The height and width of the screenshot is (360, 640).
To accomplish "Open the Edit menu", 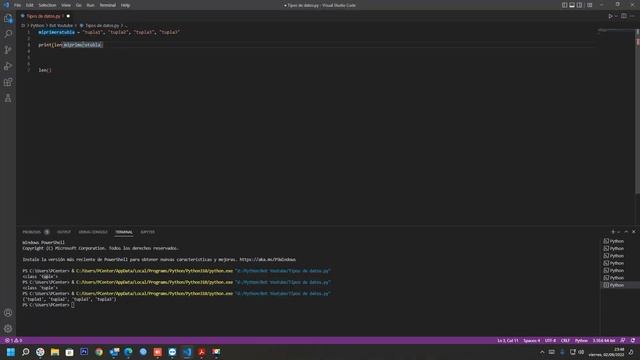I will pyautogui.click(x=30, y=5).
